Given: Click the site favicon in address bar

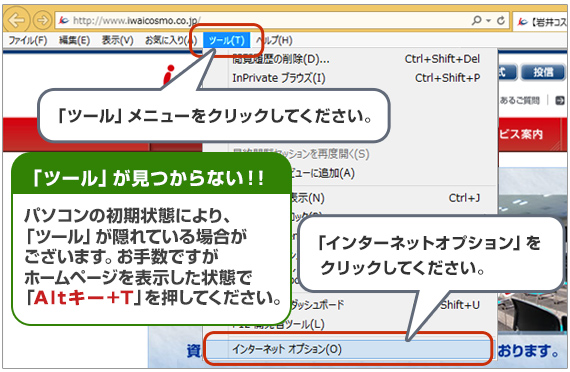Looking at the screenshot, I should tap(64, 21).
